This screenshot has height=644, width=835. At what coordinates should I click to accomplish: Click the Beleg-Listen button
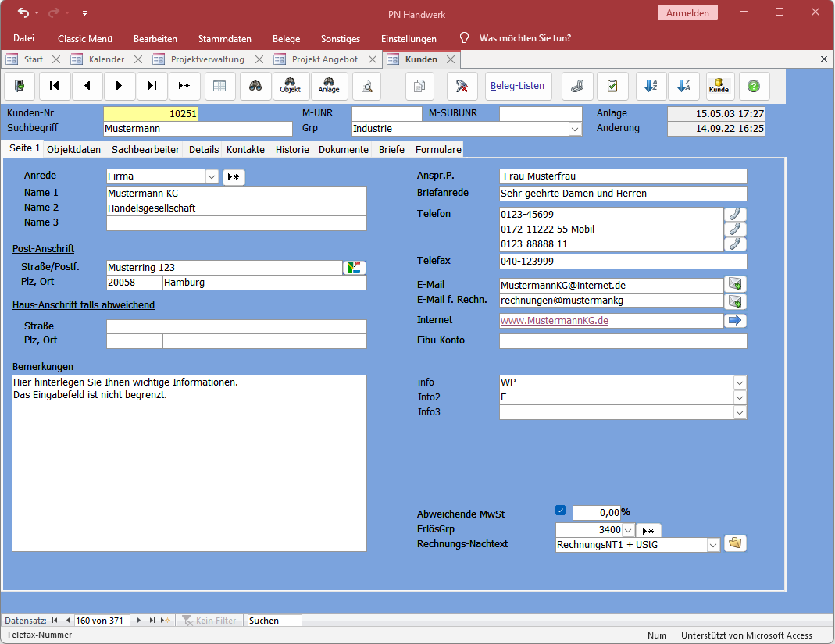(517, 86)
